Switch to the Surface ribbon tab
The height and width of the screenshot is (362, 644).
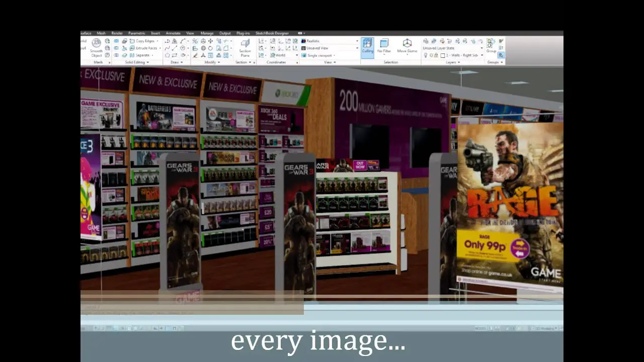point(86,33)
